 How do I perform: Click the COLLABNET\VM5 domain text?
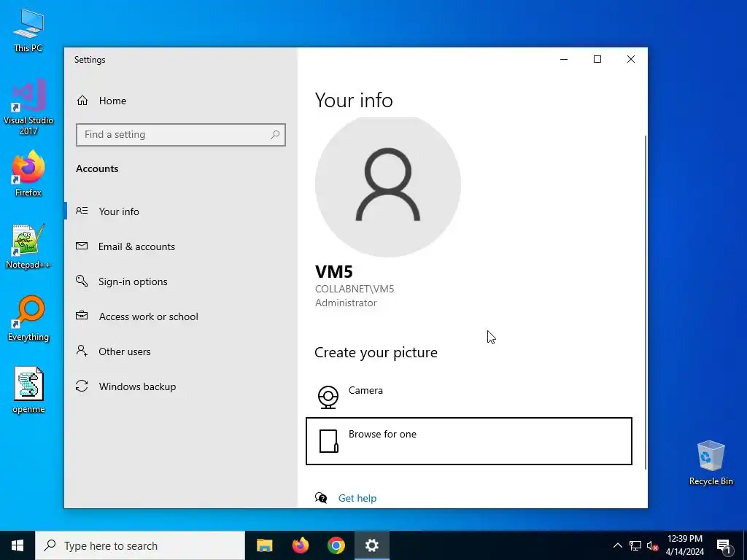pyautogui.click(x=355, y=289)
